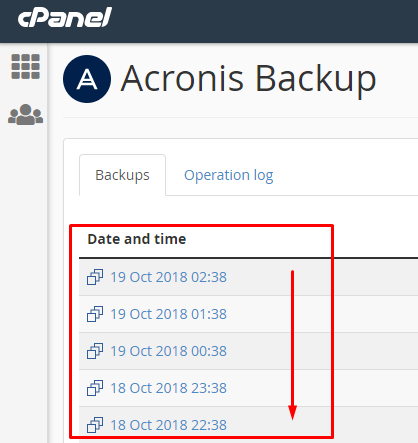418x443 pixels.
Task: Click backup icon beside 19 Oct 2018 01:38
Action: [95, 314]
